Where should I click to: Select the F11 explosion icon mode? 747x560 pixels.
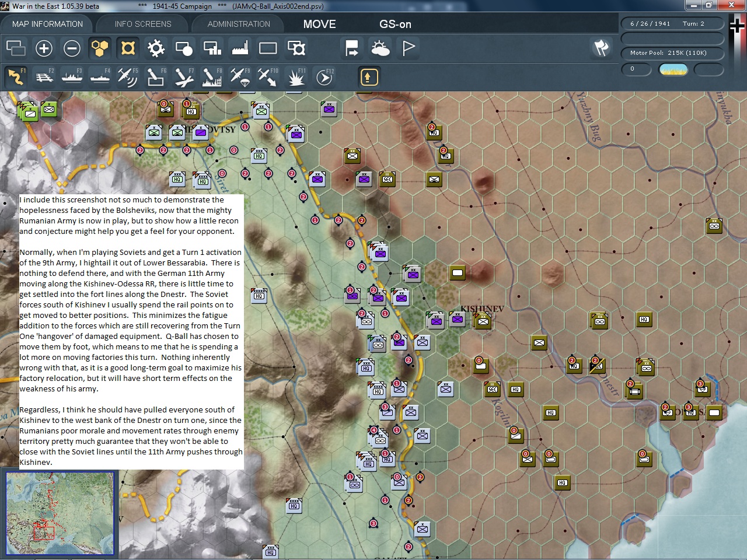pos(296,76)
